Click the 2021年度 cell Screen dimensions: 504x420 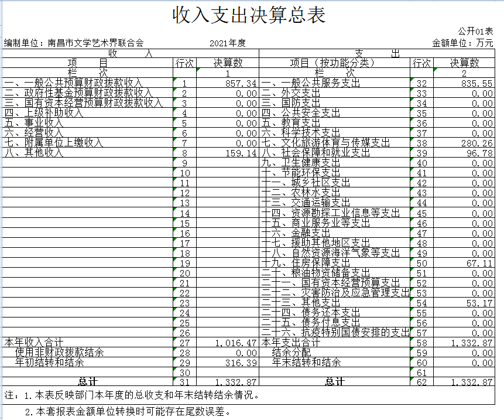tap(227, 43)
